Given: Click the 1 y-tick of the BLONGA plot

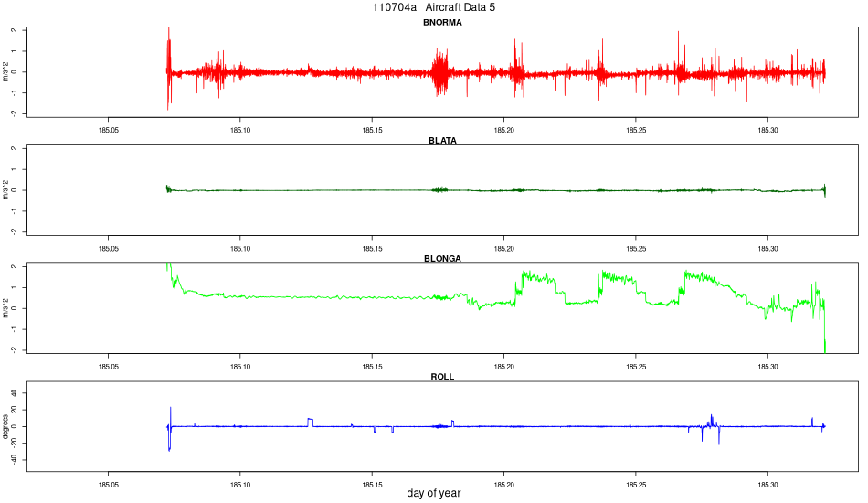Looking at the screenshot, I should [15, 287].
